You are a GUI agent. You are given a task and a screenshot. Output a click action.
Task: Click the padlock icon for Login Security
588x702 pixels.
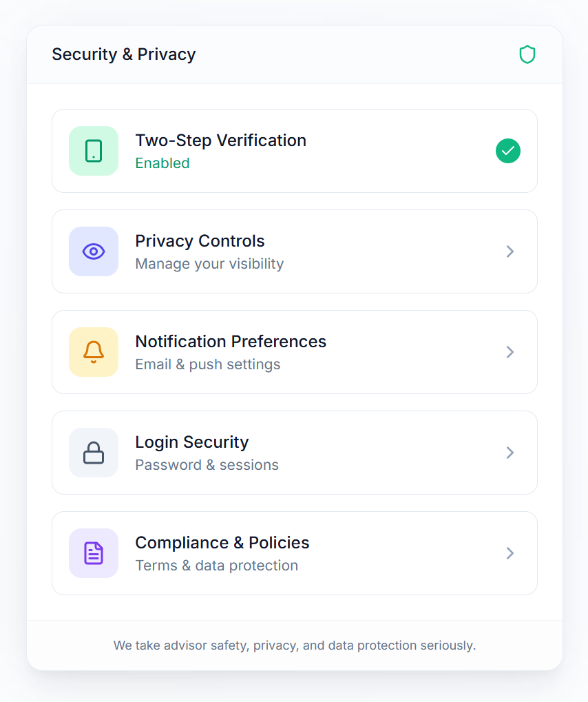(94, 453)
